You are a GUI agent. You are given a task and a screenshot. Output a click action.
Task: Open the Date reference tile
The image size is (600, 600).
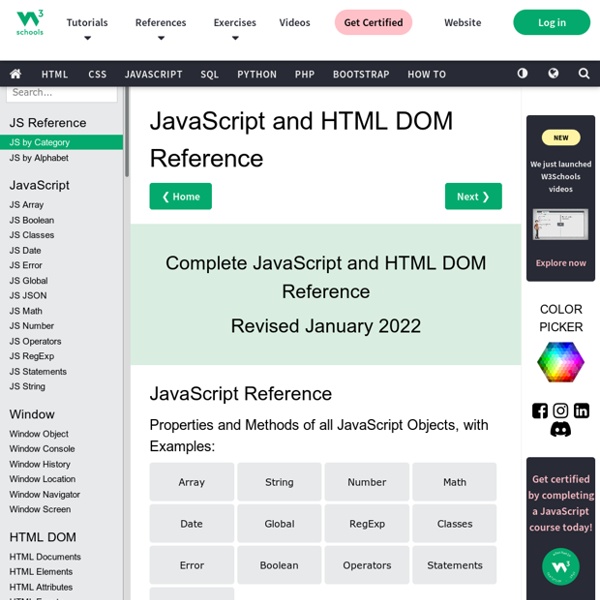[192, 523]
